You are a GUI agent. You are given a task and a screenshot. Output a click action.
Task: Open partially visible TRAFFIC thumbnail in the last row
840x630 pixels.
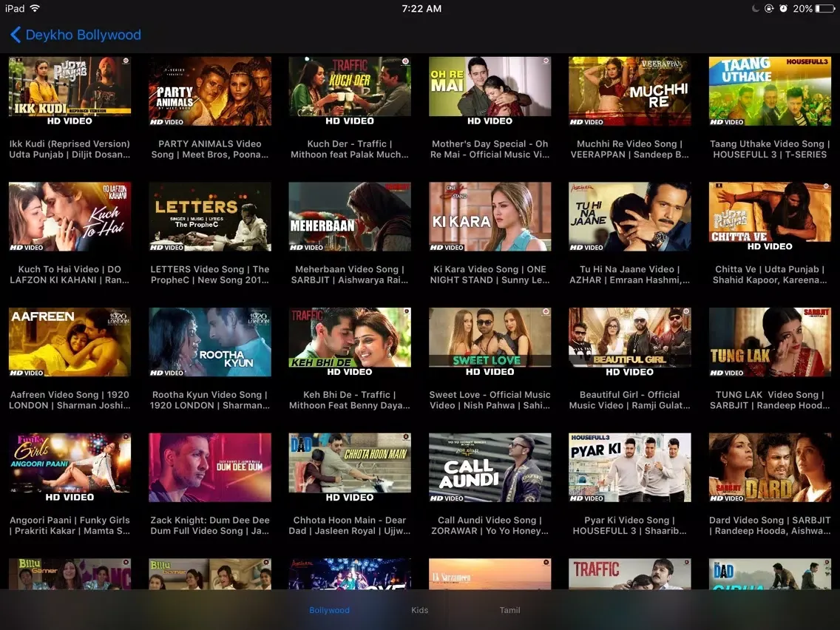[x=630, y=574]
